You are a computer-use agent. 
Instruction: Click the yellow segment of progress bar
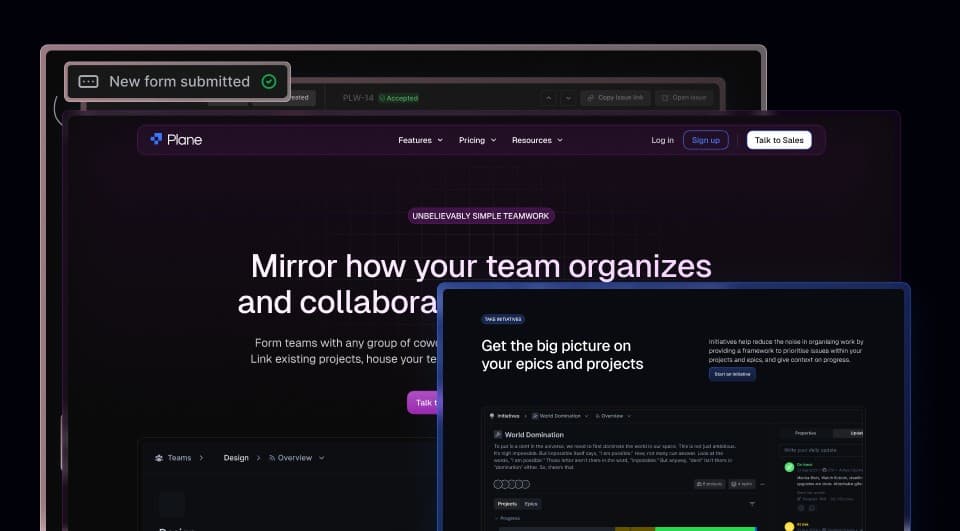(635, 528)
